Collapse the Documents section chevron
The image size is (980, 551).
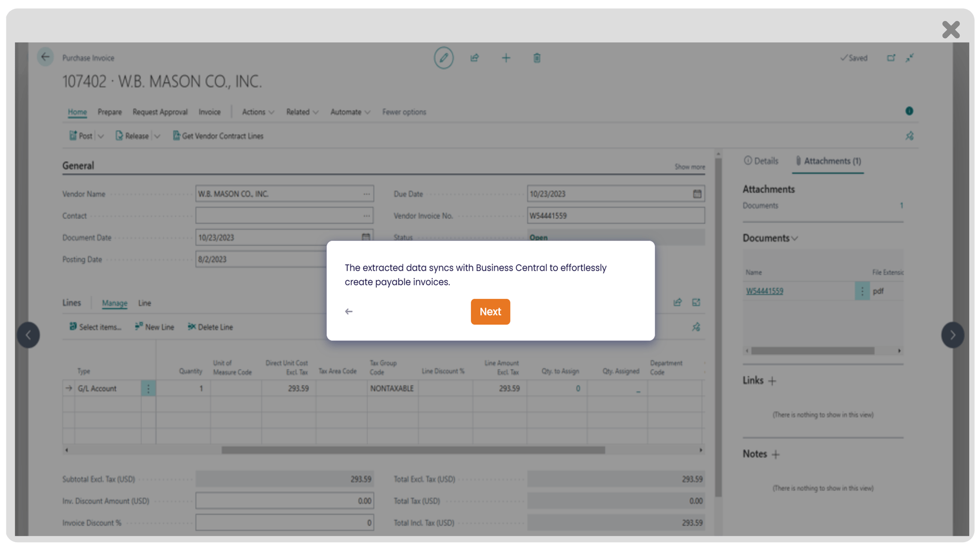tap(795, 239)
